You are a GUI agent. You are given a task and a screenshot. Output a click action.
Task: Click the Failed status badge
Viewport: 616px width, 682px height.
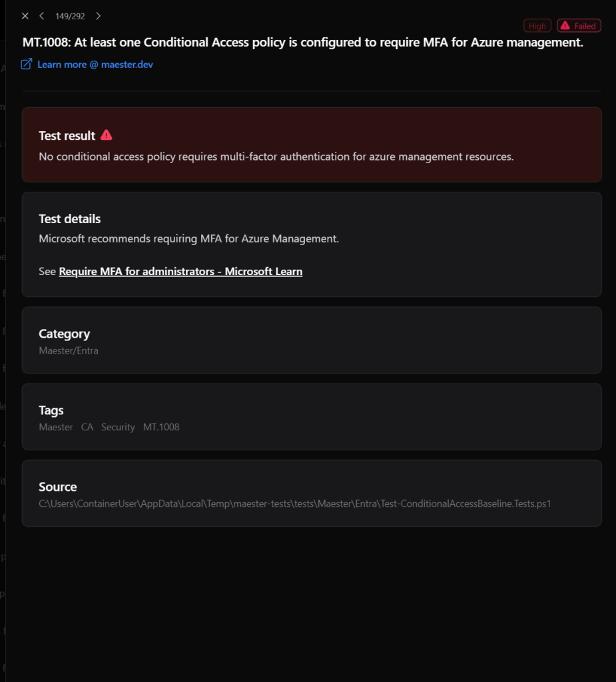(x=579, y=26)
